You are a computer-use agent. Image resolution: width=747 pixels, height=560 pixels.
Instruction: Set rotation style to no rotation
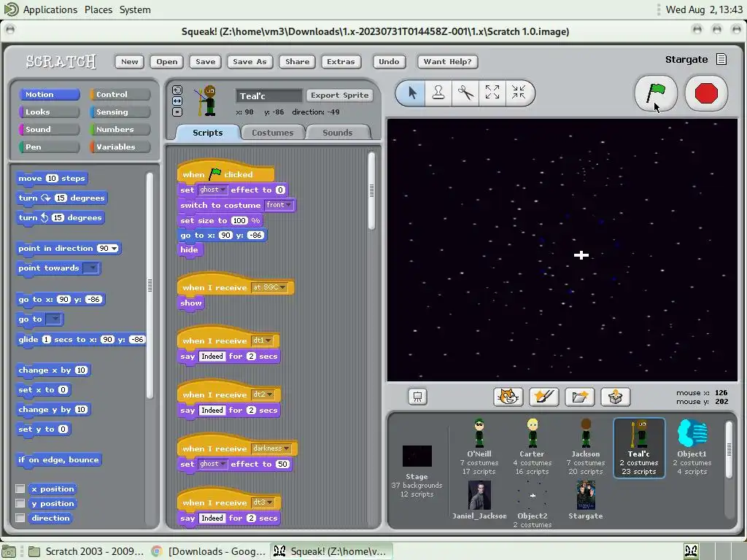coord(177,112)
